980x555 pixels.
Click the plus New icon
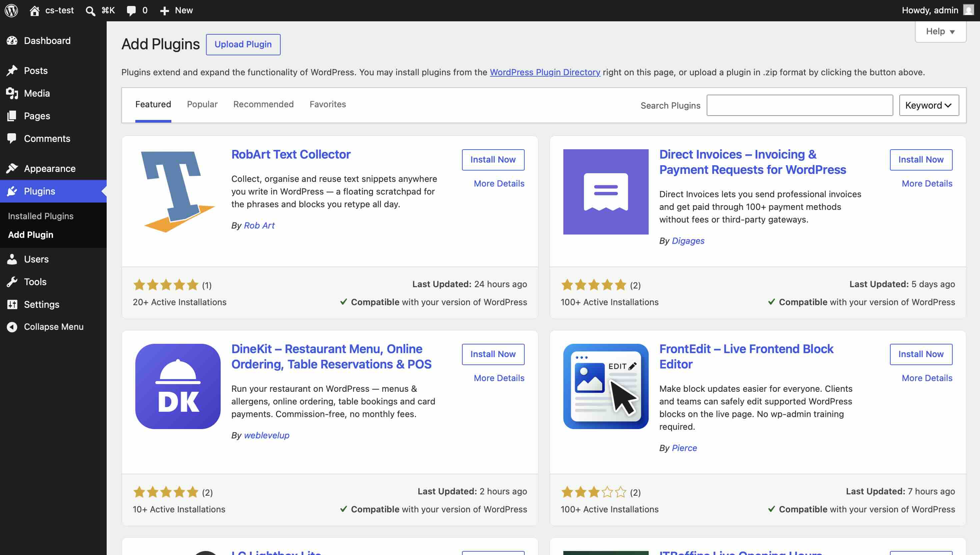click(164, 11)
